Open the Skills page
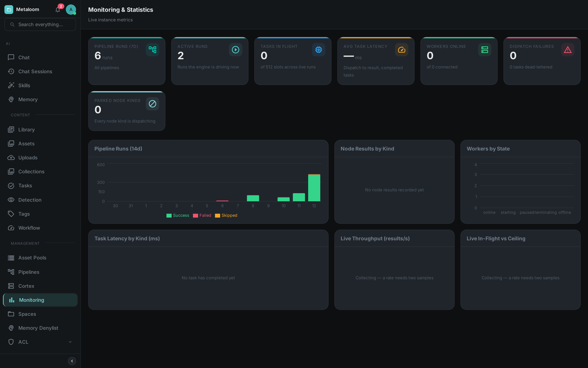Image resolution: width=588 pixels, height=368 pixels. click(40, 85)
